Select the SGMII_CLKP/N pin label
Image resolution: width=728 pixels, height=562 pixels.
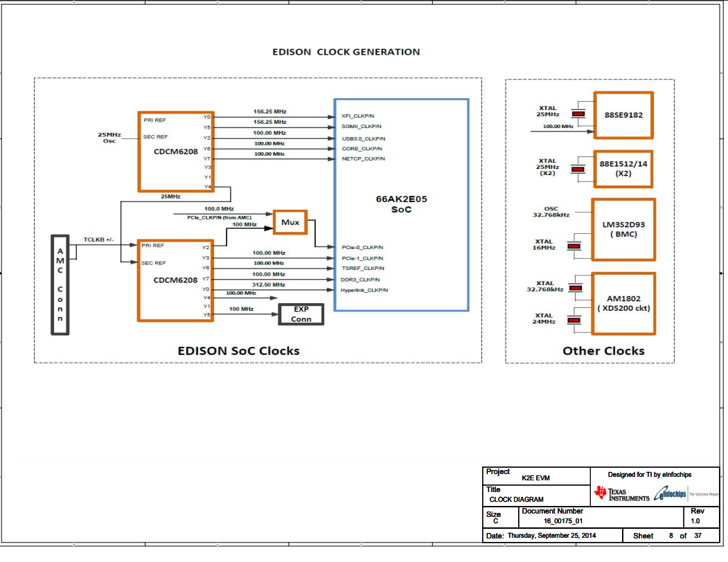(362, 126)
